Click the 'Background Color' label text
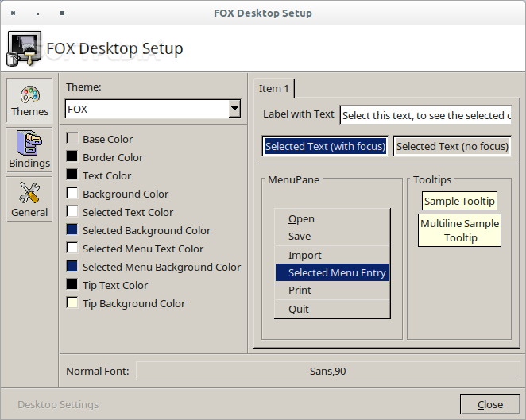Viewport: 526px width, 420px height. tap(126, 194)
